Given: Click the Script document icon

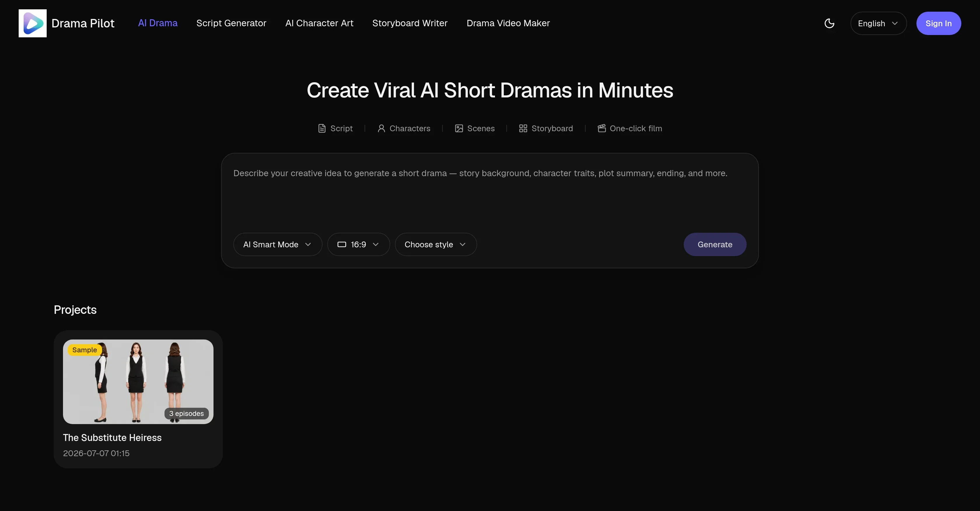Looking at the screenshot, I should coord(322,128).
